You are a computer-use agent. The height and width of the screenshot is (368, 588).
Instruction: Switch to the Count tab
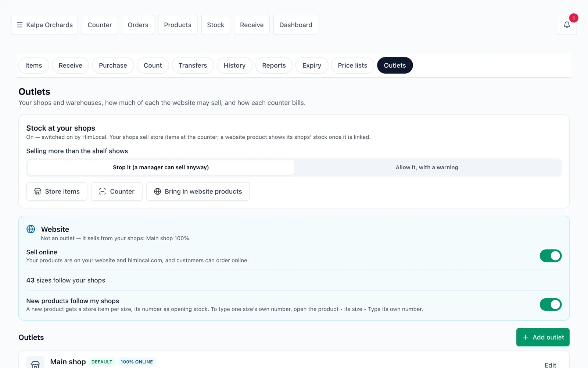[153, 66]
